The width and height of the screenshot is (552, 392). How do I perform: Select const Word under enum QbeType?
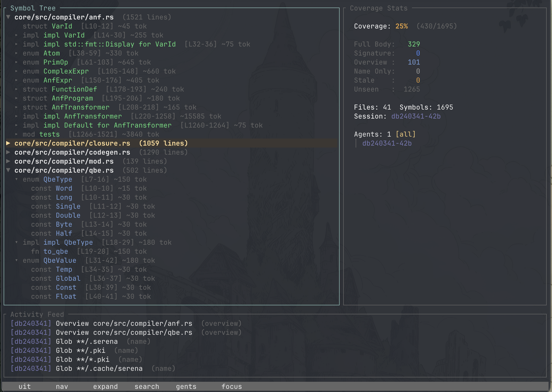click(64, 188)
